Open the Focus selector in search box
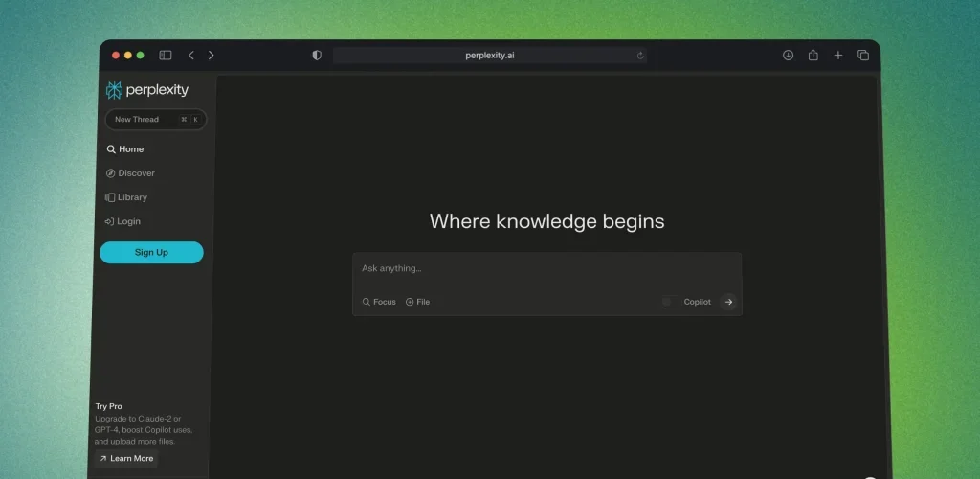980x479 pixels. tap(379, 302)
